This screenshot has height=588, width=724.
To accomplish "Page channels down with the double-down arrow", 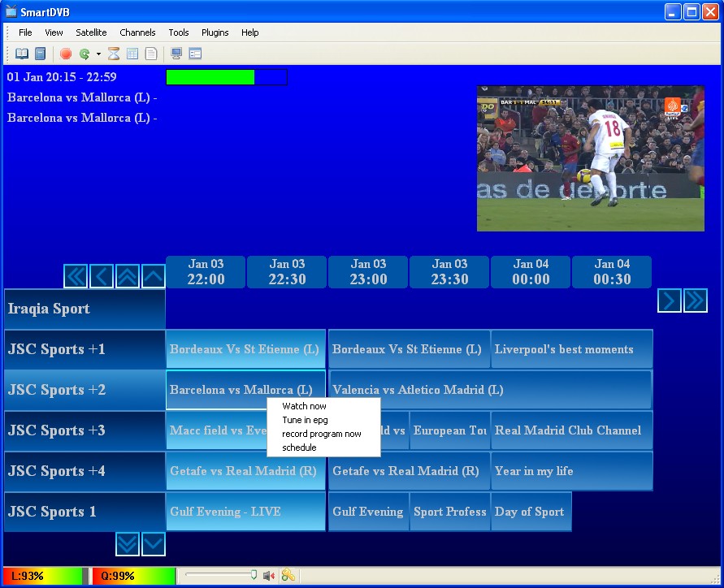I will 128,544.
